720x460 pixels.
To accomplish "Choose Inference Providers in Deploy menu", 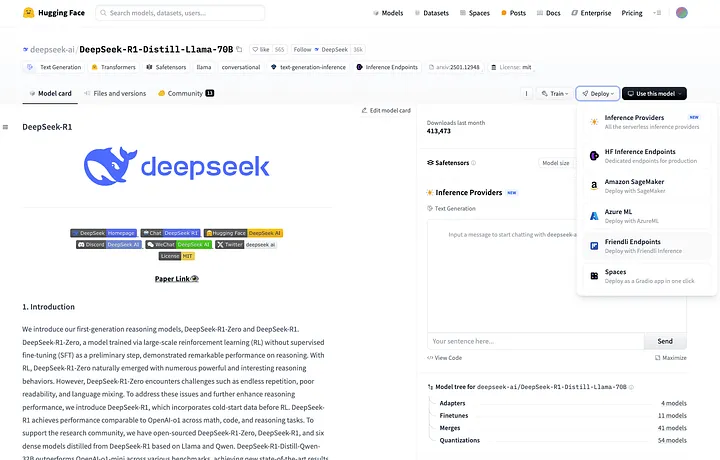I will point(647,122).
